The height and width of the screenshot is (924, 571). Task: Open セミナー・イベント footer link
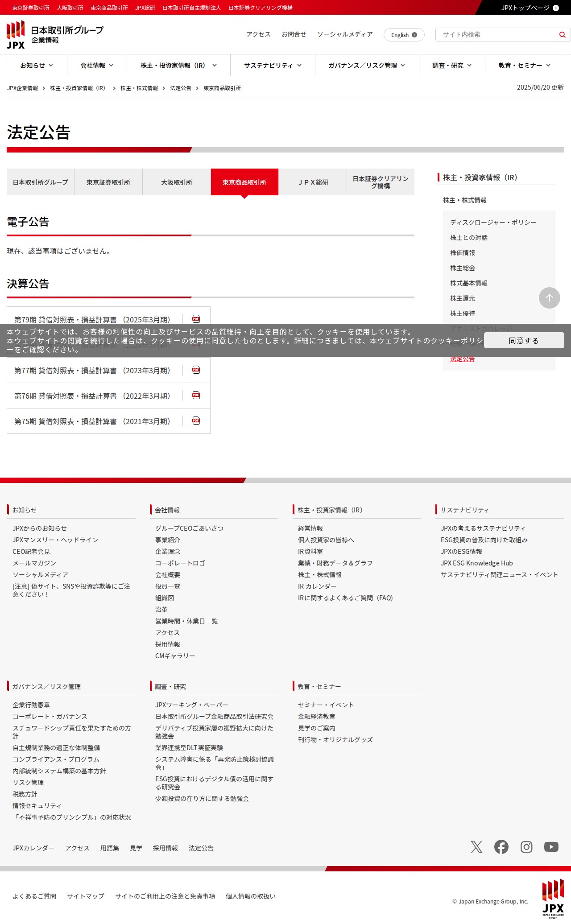[x=326, y=705]
